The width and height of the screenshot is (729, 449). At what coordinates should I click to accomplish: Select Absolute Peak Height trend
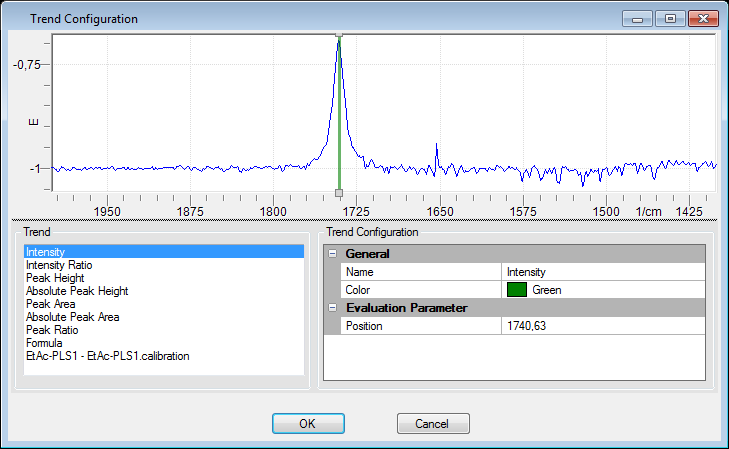[77, 292]
